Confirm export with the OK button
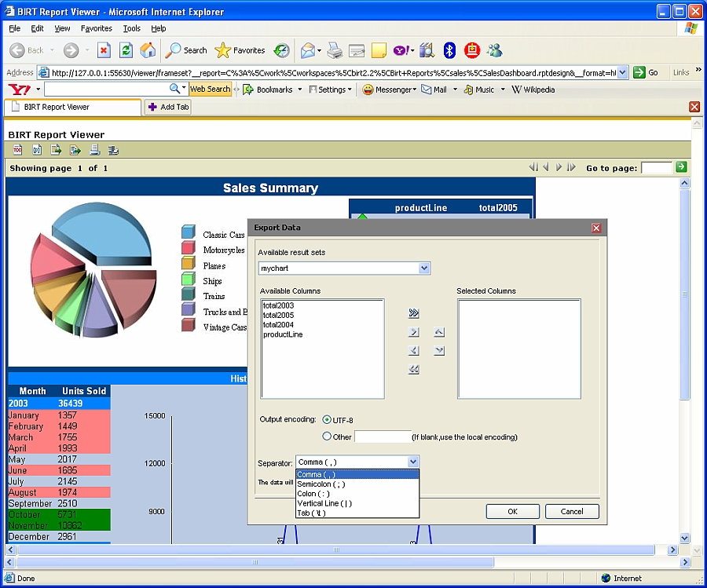Viewport: 707px width, 588px height. 511,511
